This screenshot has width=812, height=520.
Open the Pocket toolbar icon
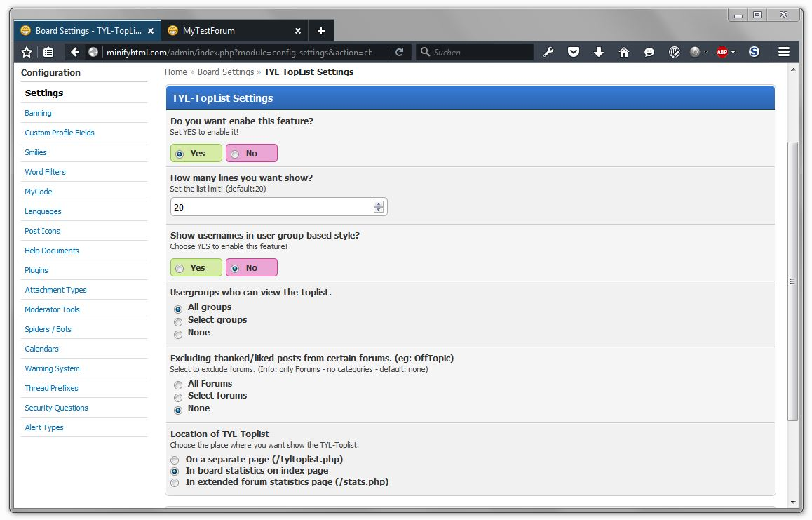pos(574,52)
